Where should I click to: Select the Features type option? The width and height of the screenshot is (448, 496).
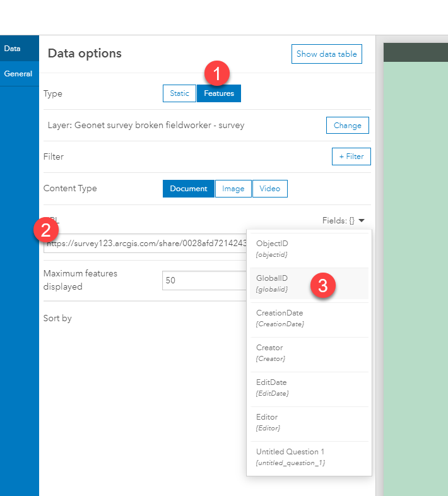point(219,93)
